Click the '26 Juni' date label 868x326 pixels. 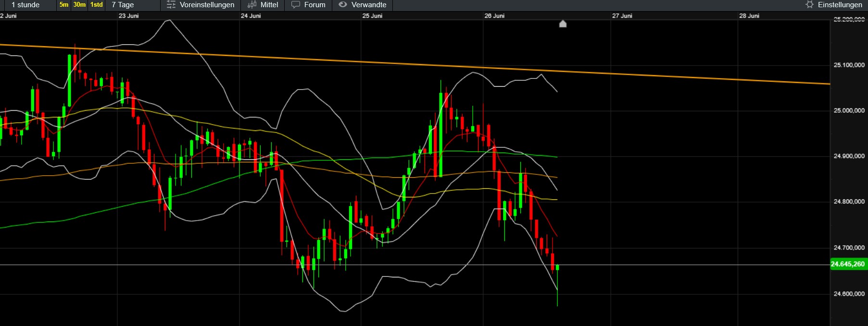point(494,16)
